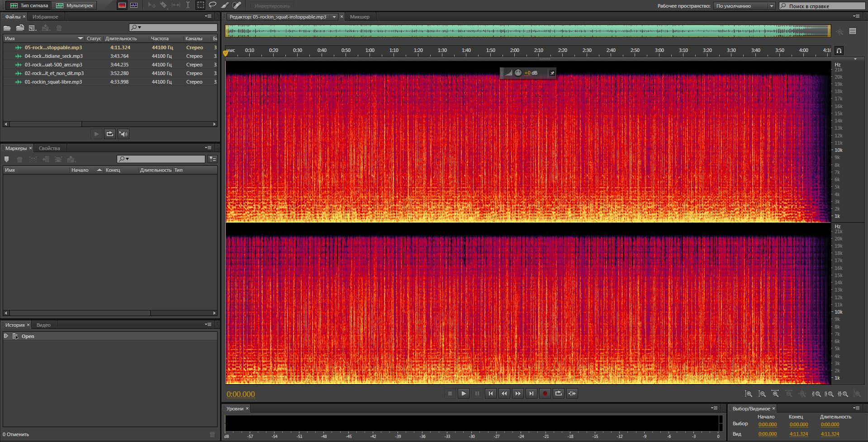
Task: Switch to Мультитрек view
Action: [x=75, y=5]
